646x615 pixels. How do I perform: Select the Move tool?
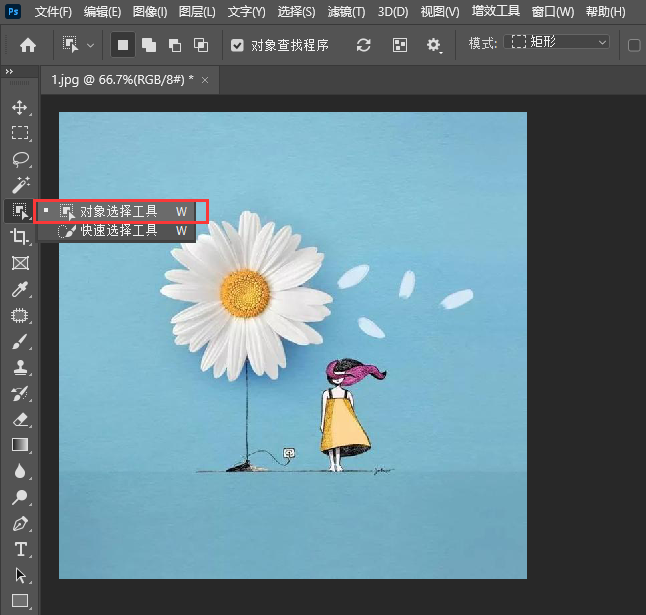[x=20, y=108]
